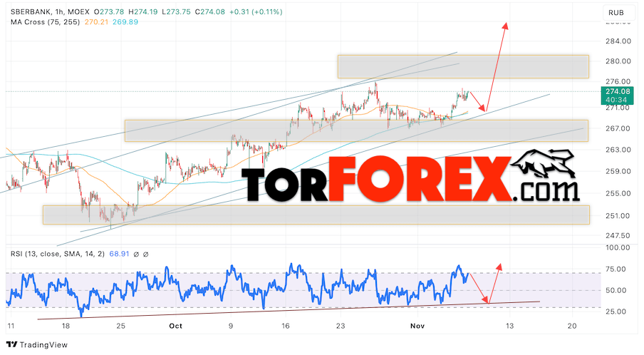
Task: Click date axis label 25
Action: click(x=121, y=326)
